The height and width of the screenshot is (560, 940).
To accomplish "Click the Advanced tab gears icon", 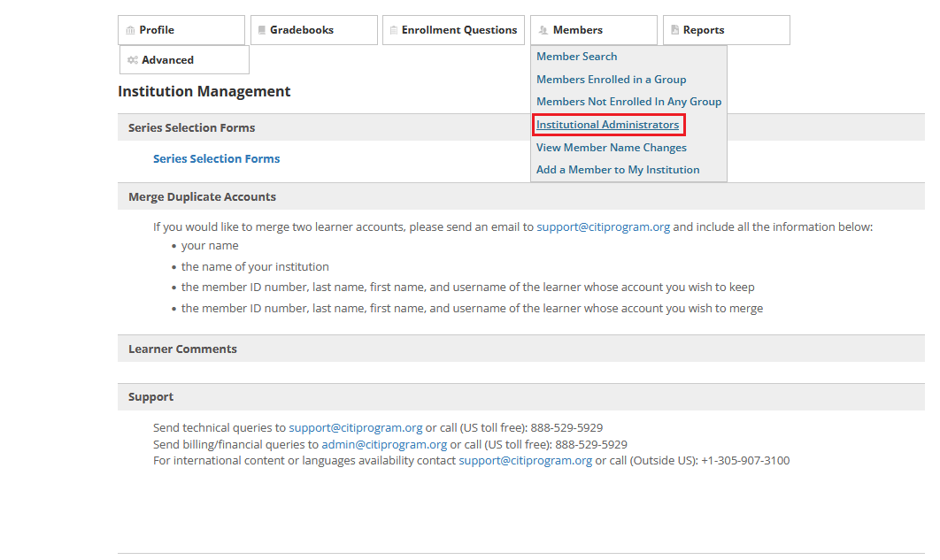I will coord(133,60).
